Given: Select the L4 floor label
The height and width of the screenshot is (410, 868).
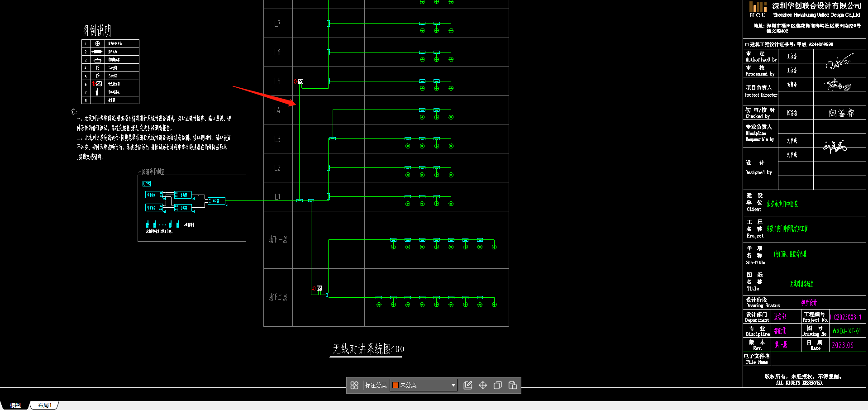Looking at the screenshot, I should [x=277, y=110].
